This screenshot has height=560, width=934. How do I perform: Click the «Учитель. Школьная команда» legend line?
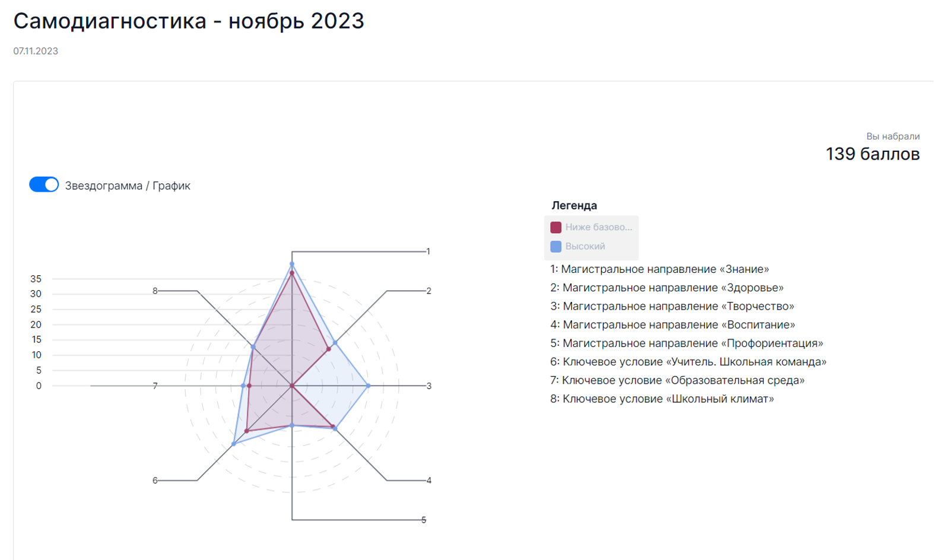(x=688, y=362)
